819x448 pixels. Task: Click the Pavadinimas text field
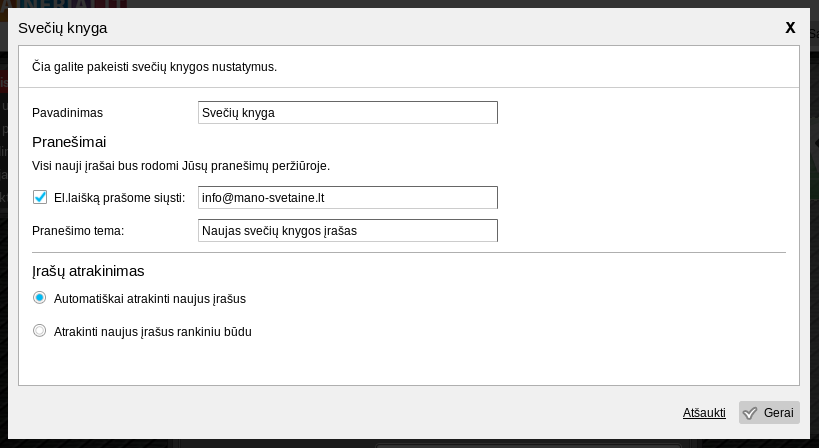pos(347,113)
